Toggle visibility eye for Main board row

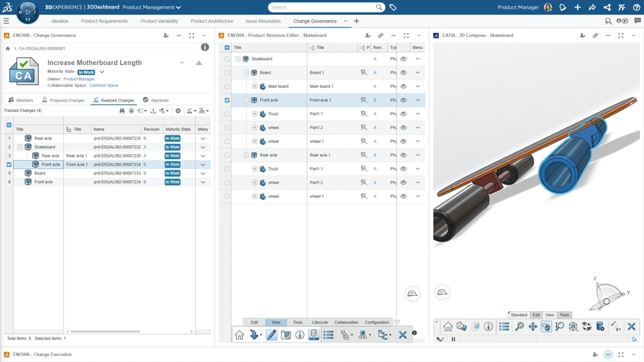tap(404, 86)
